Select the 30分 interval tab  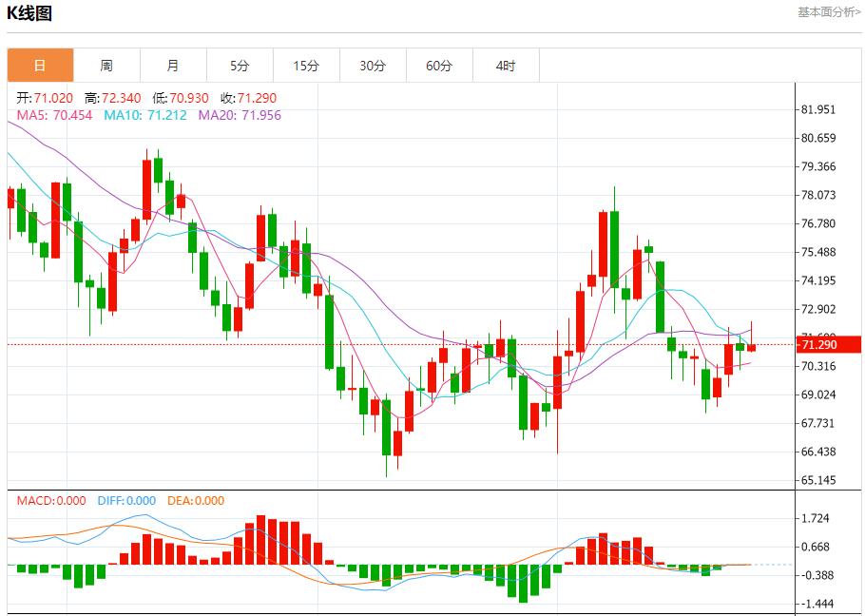pos(373,66)
